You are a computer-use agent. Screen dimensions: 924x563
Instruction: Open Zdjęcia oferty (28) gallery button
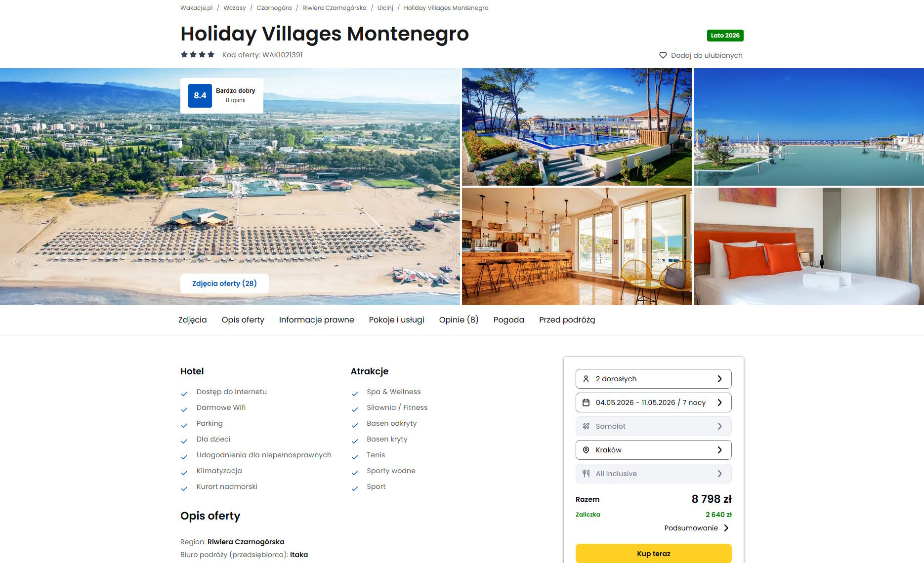pyautogui.click(x=224, y=283)
